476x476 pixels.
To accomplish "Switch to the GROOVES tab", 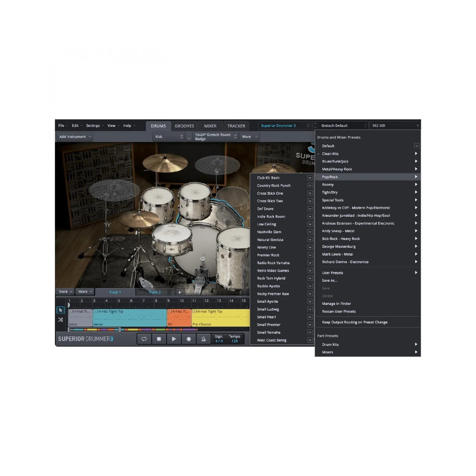I will pos(184,126).
